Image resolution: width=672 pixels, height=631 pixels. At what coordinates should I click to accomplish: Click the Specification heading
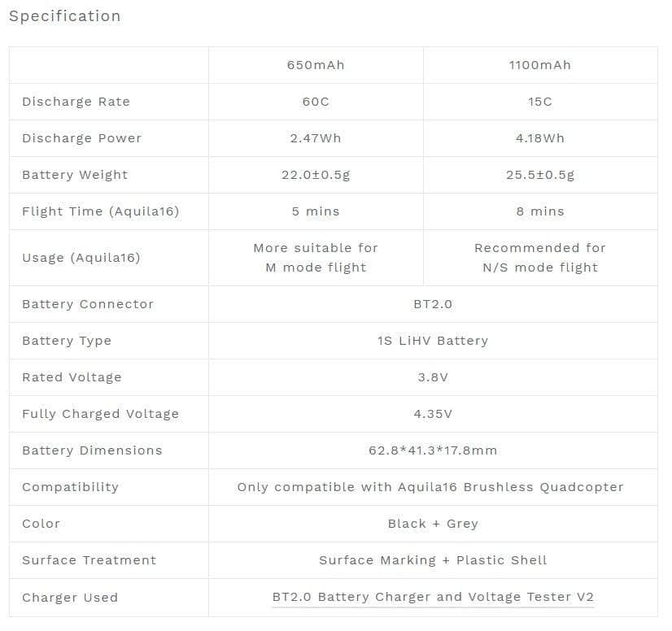point(64,16)
